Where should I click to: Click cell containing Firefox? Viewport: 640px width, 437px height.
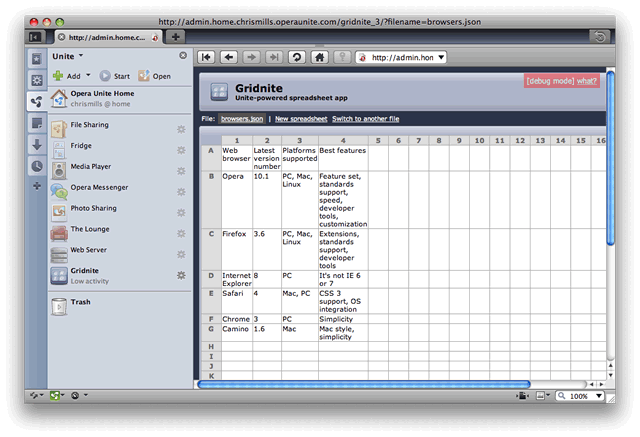[237, 249]
